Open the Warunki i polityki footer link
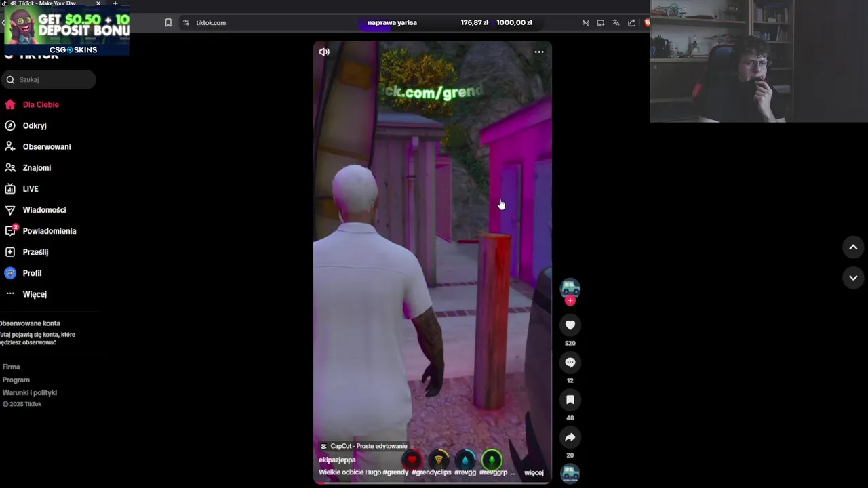868x488 pixels. (x=29, y=392)
